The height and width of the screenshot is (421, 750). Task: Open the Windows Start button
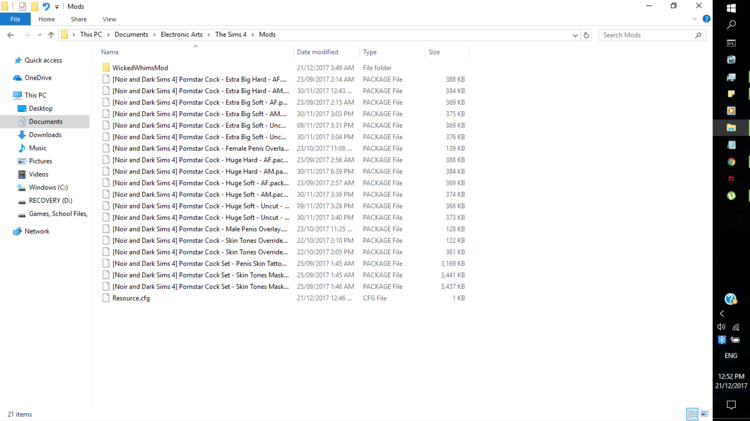point(731,8)
